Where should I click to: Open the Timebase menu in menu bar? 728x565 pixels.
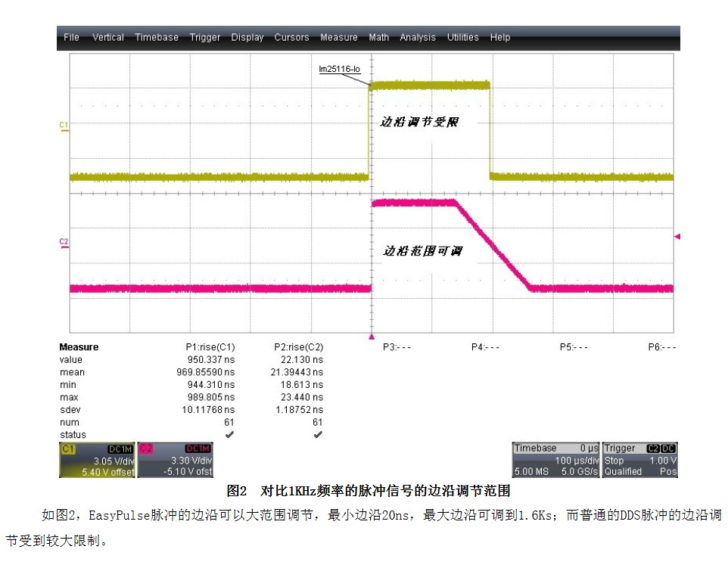[x=157, y=37]
